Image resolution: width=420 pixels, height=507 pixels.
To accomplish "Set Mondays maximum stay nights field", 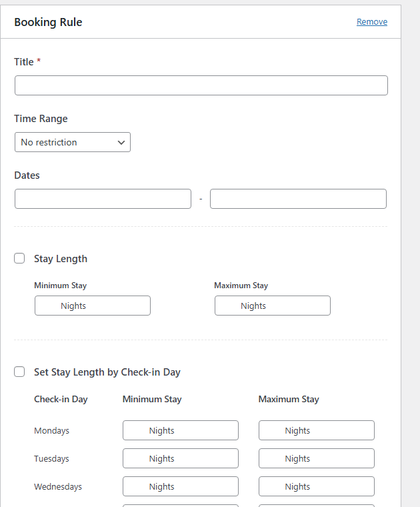I will (x=316, y=430).
